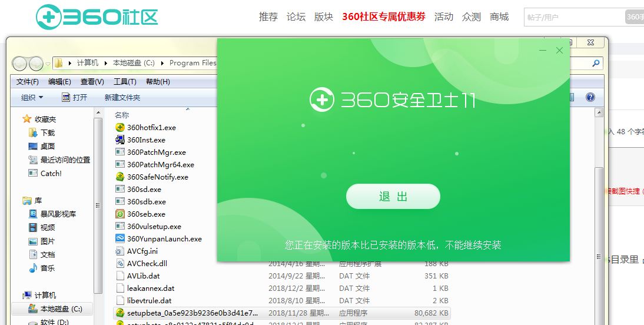Click the 360PatchMgr64.exe file icon
The height and width of the screenshot is (325, 644).
(x=120, y=164)
